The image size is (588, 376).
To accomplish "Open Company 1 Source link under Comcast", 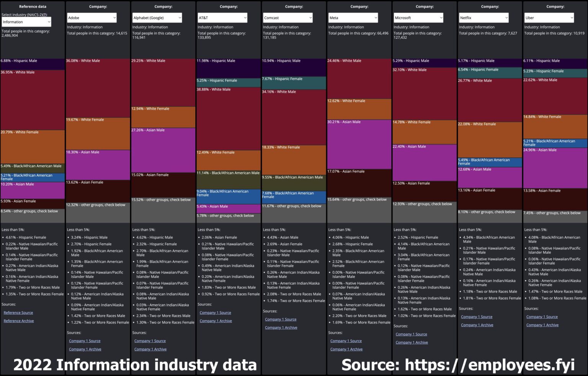I will (x=281, y=319).
